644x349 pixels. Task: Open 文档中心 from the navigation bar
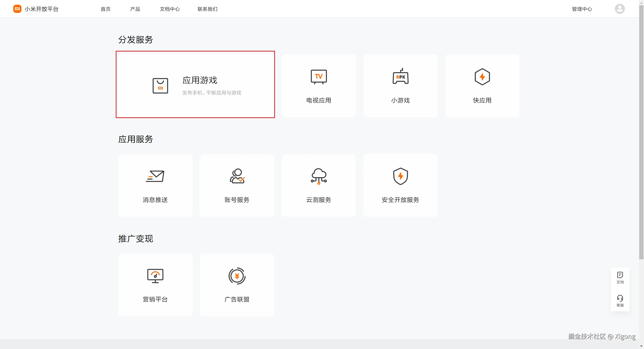[170, 9]
